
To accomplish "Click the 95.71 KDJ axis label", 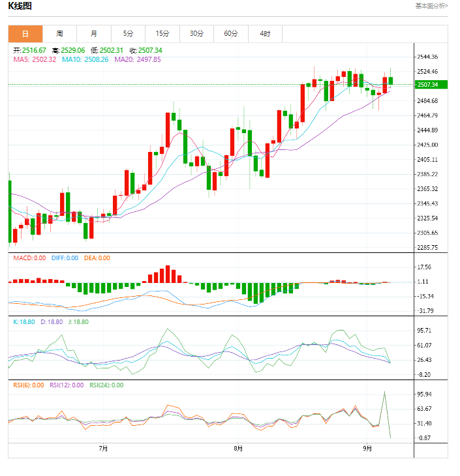I will (424, 331).
